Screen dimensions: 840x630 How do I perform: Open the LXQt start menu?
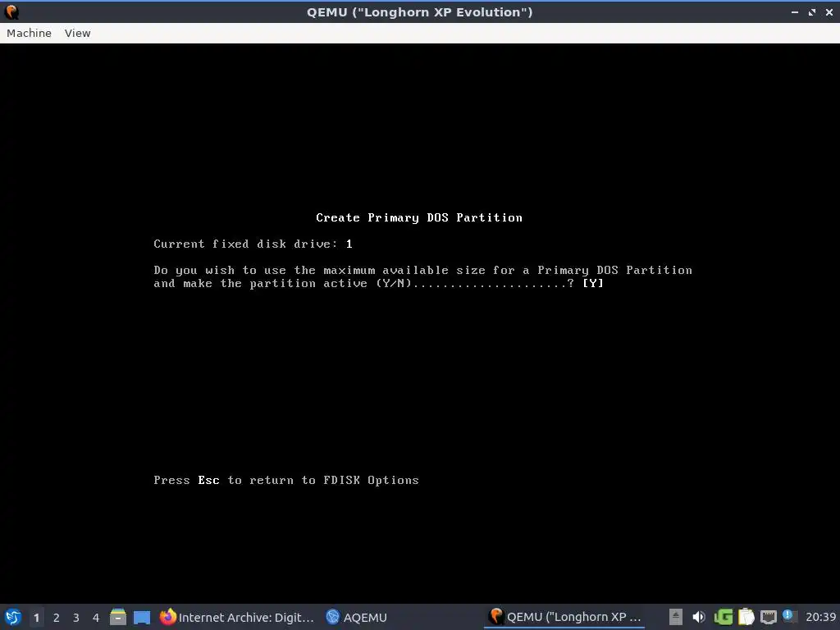[x=13, y=617]
